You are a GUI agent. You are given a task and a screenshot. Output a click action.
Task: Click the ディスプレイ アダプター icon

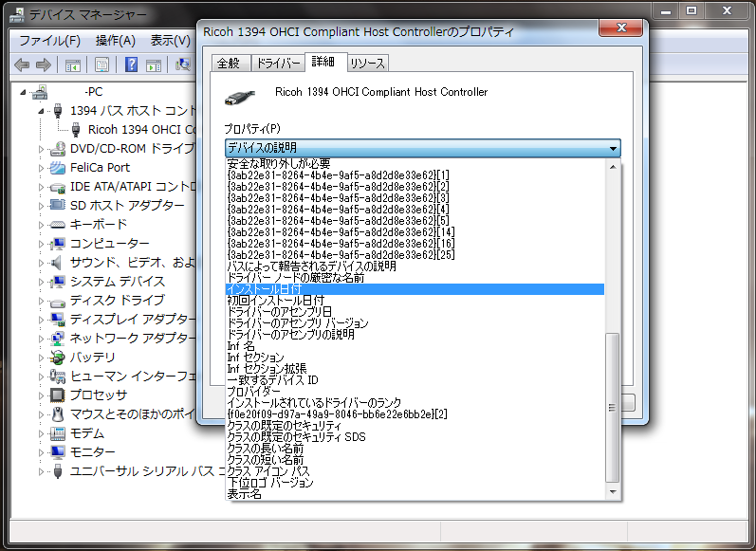pyautogui.click(x=57, y=320)
